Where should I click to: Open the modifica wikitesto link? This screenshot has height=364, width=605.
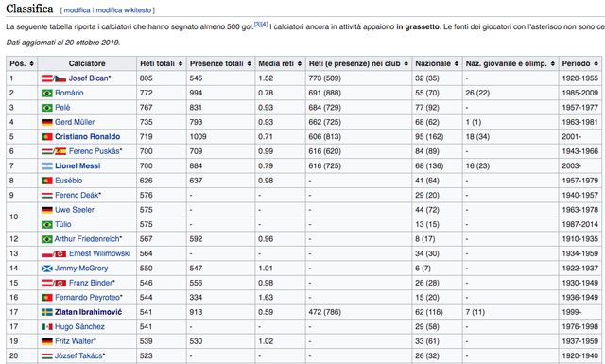(x=124, y=10)
